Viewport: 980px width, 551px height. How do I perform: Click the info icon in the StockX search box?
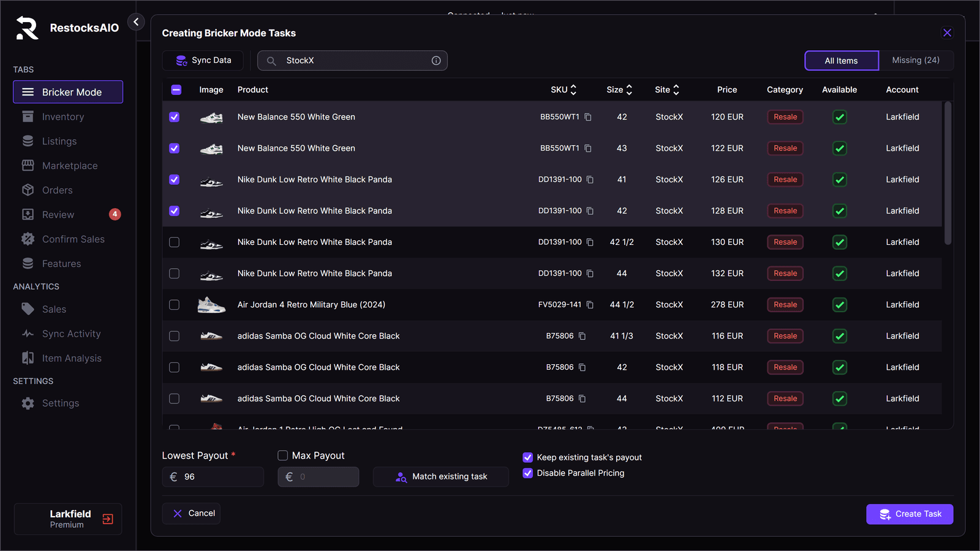click(x=436, y=61)
